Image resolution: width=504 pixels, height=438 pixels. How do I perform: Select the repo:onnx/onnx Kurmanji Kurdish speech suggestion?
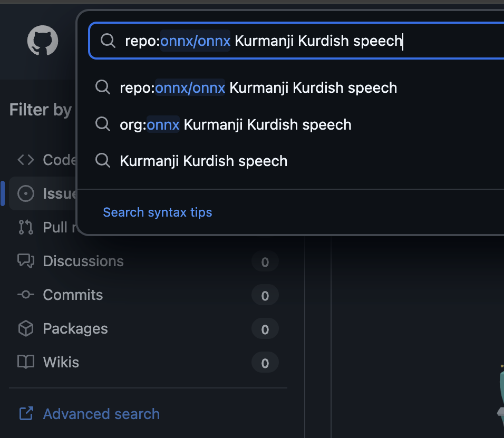pos(258,87)
